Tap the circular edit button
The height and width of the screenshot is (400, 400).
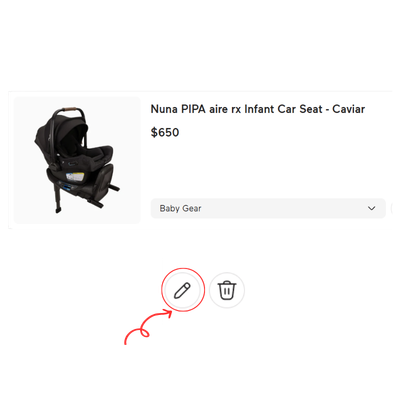[x=182, y=290]
